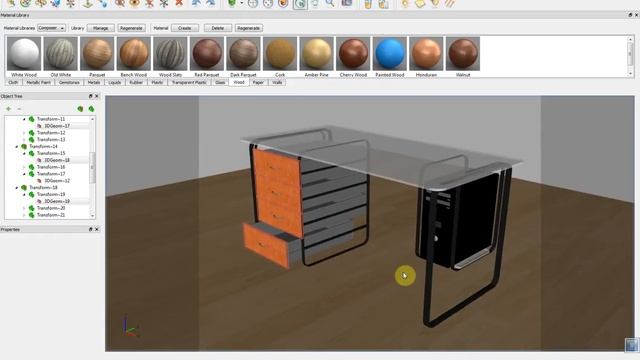The image size is (640, 360).
Task: Collapse the Transform-11 node
Action: [x=24, y=119]
